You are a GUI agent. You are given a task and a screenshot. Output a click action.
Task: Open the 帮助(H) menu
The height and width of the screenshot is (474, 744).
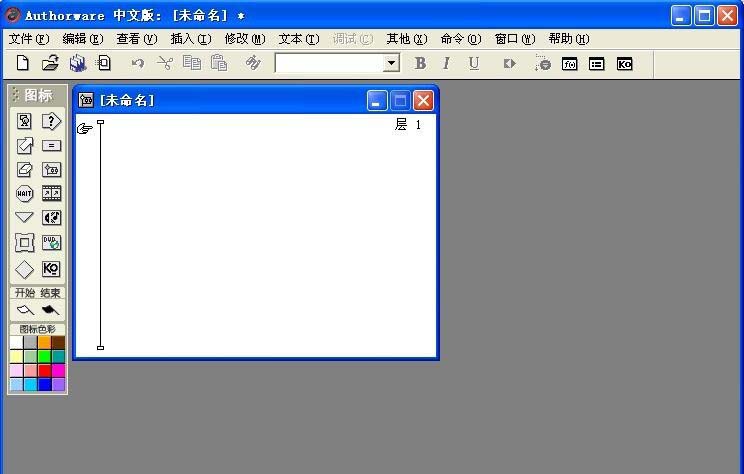tap(569, 39)
